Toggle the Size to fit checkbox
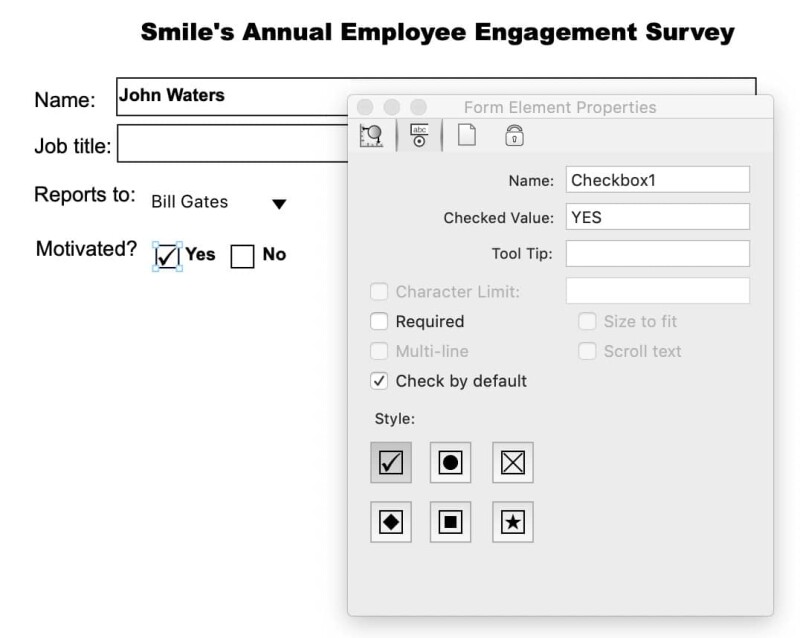Image resolution: width=800 pixels, height=638 pixels. [x=587, y=322]
